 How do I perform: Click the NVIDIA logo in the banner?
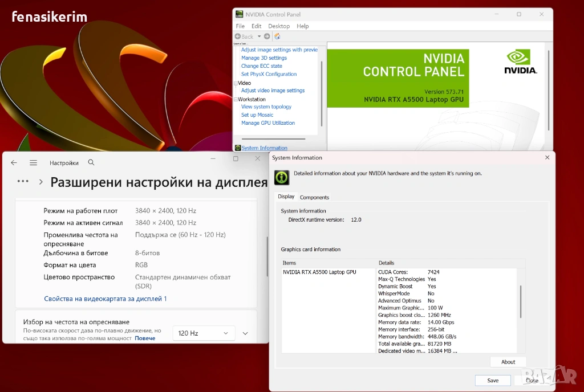pyautogui.click(x=520, y=62)
